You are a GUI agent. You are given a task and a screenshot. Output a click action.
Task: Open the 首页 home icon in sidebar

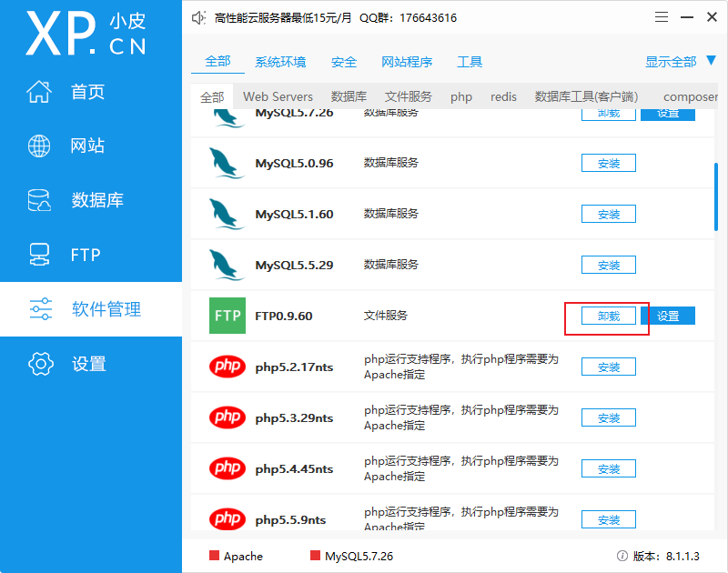click(39, 91)
